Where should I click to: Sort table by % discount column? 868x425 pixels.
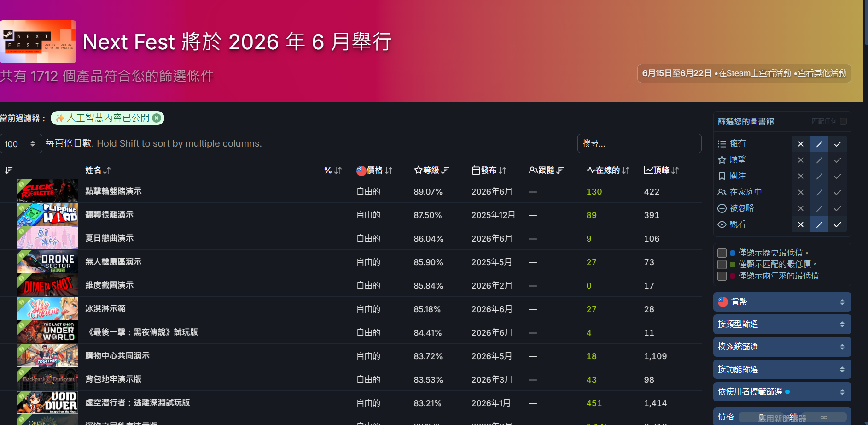point(333,170)
